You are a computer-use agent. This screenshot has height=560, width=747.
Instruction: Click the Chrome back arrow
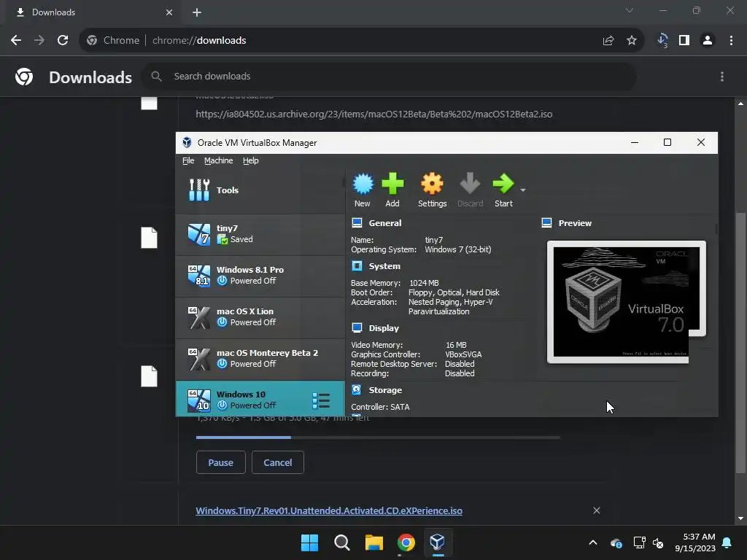[16, 41]
